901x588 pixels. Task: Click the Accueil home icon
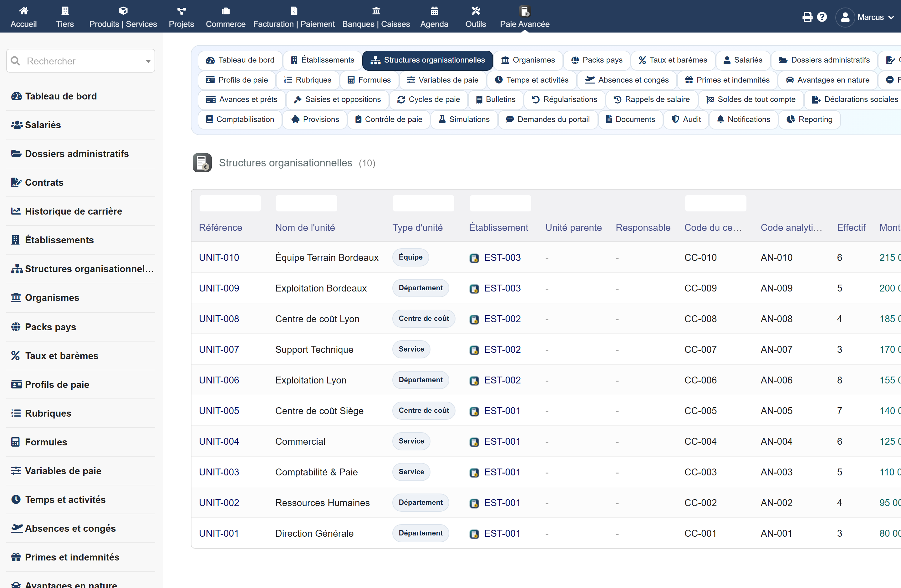[23, 11]
